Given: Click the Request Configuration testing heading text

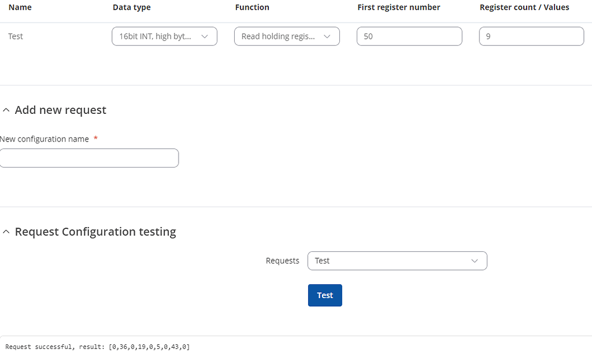Looking at the screenshot, I should coord(95,232).
